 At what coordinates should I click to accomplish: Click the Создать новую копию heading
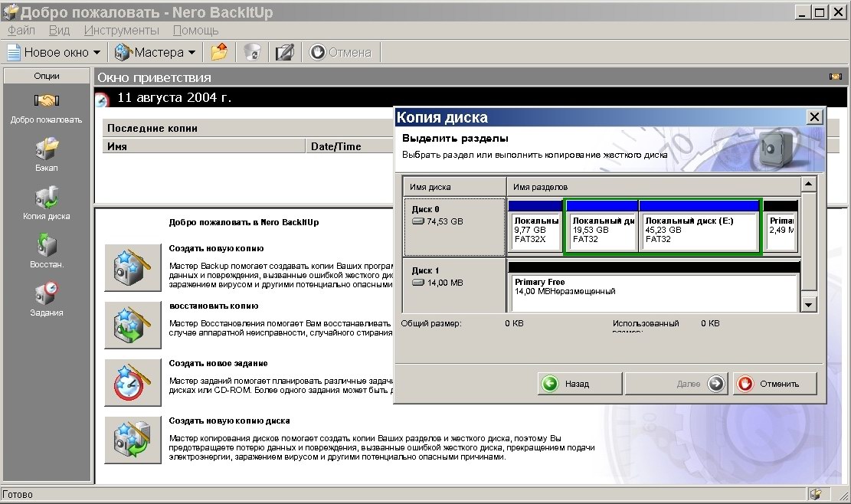[216, 248]
